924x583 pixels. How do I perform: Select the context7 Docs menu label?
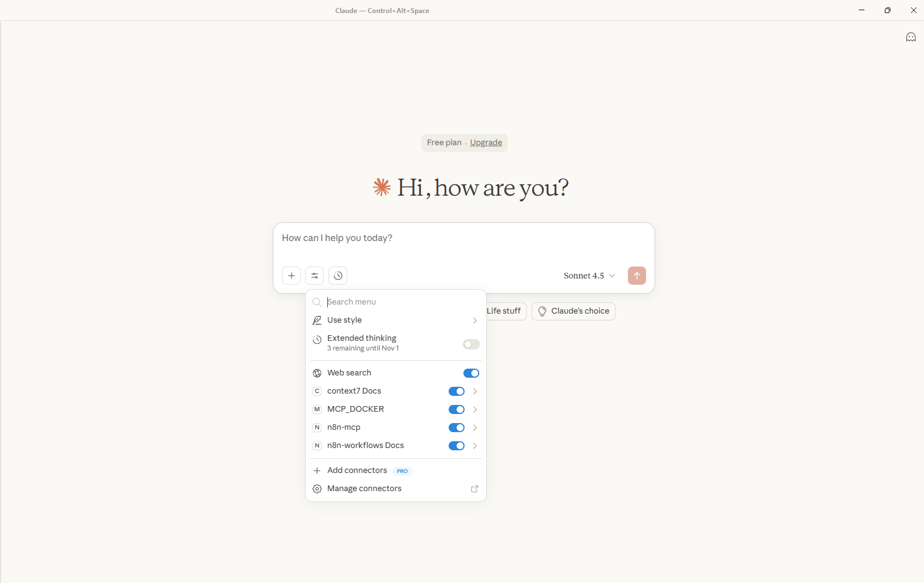point(354,391)
